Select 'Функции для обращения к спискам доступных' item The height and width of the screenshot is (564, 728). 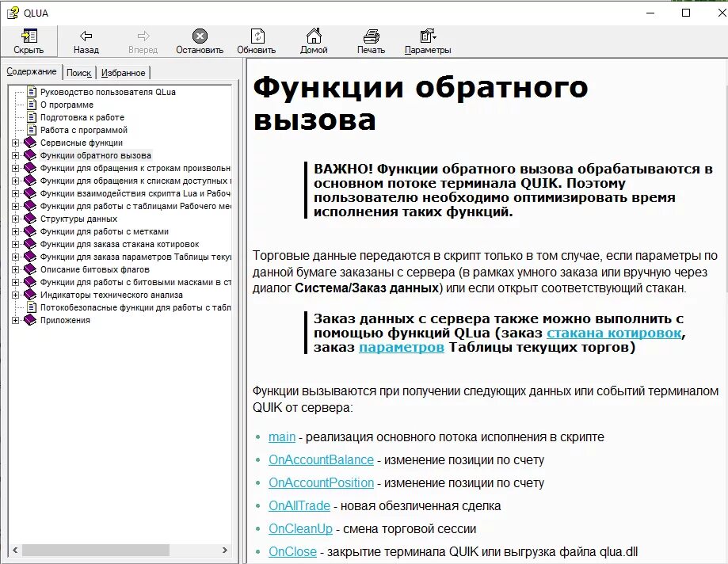pos(135,181)
